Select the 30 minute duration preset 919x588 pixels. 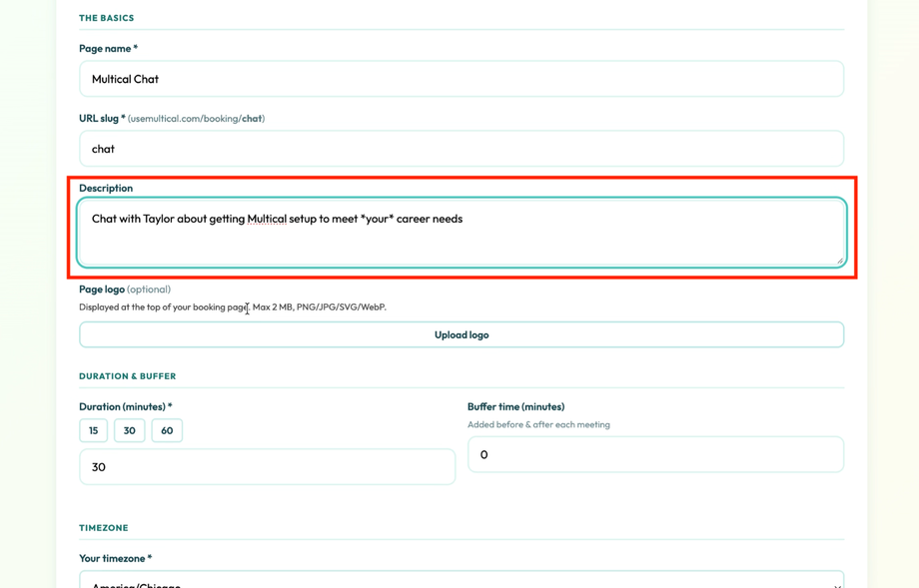click(129, 430)
